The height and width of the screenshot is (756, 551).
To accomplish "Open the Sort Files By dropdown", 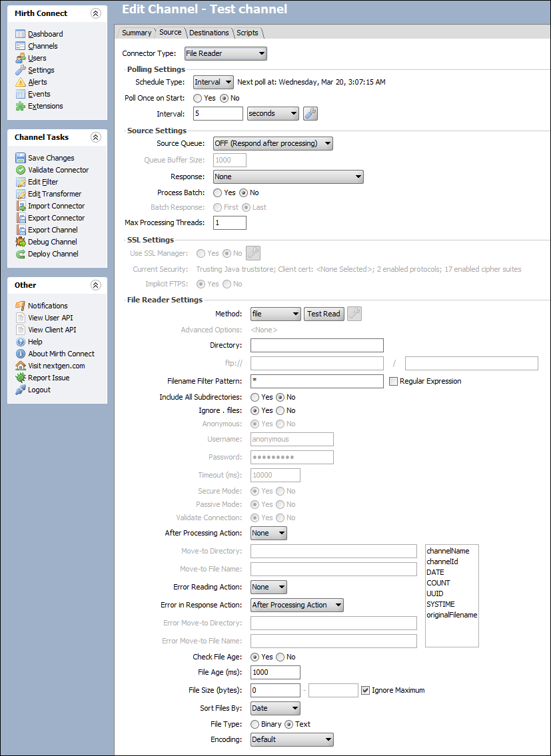I will (x=276, y=708).
